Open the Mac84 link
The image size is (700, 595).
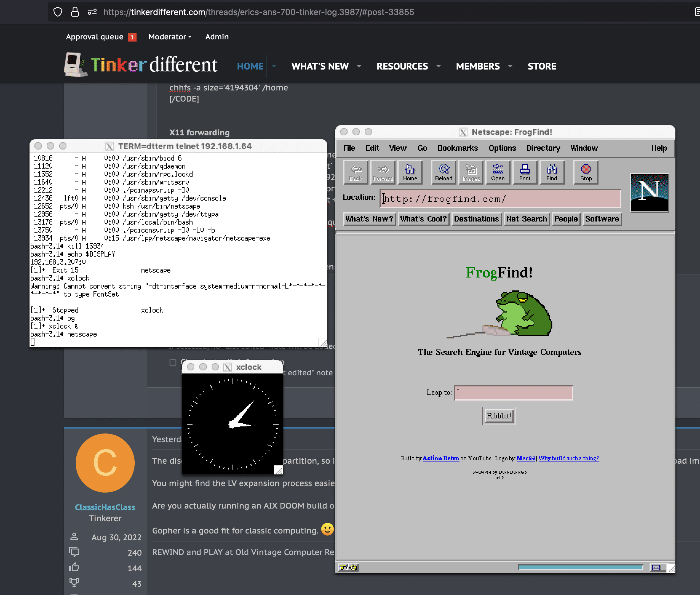(526, 458)
